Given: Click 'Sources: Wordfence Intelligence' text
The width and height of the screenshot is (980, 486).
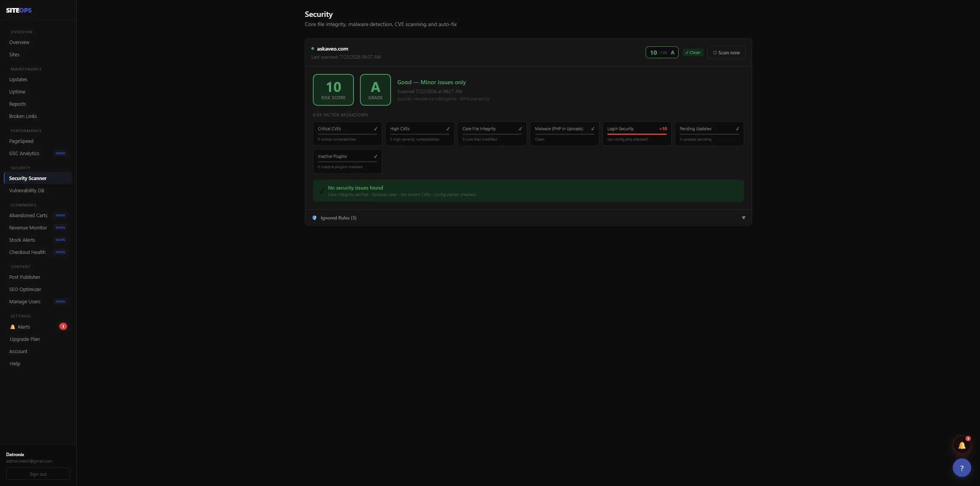Looking at the screenshot, I should coord(427,99).
